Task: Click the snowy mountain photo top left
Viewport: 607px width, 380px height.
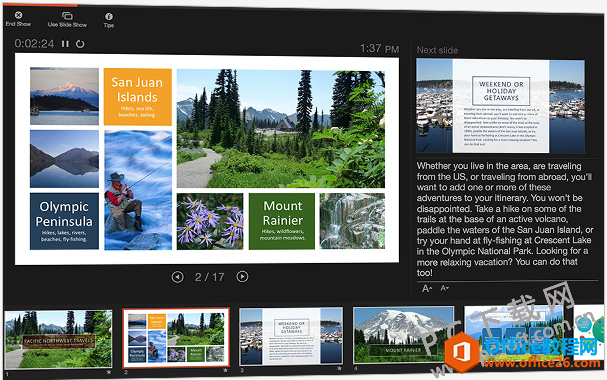Action: click(64, 96)
